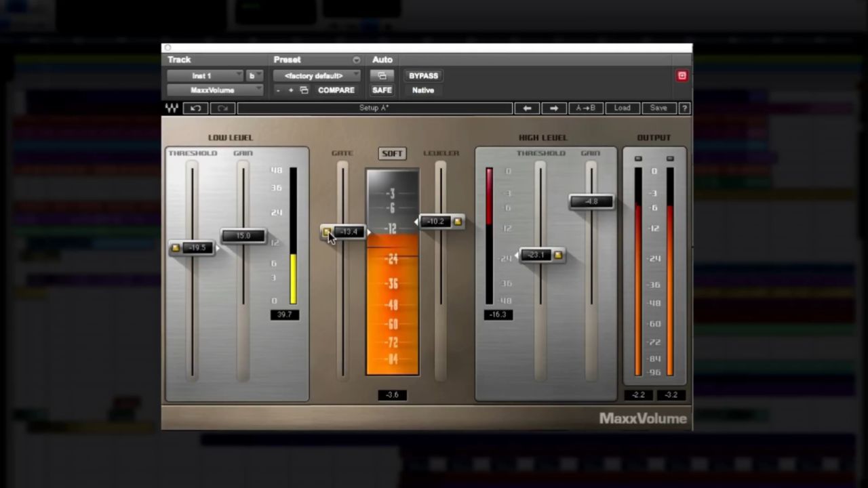This screenshot has width=868, height=488.
Task: Enable the SAFE toggle
Action: point(381,90)
